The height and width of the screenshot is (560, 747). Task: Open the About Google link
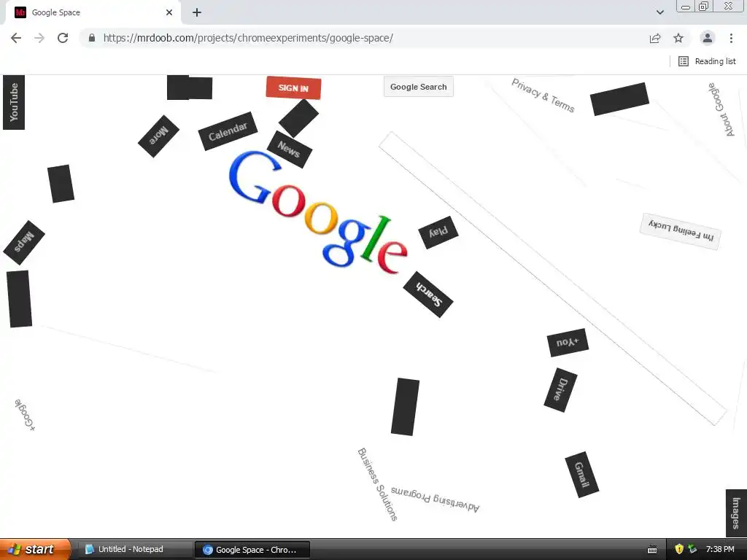pos(721,109)
